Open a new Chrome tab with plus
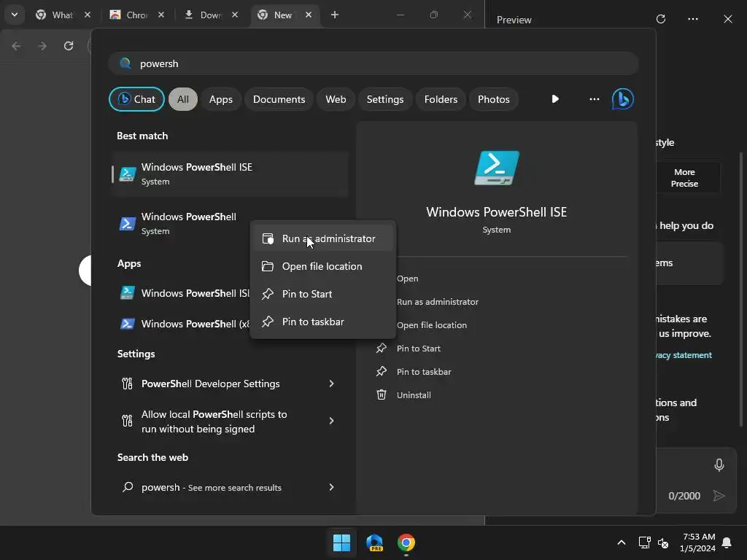The height and width of the screenshot is (560, 747). tap(334, 15)
